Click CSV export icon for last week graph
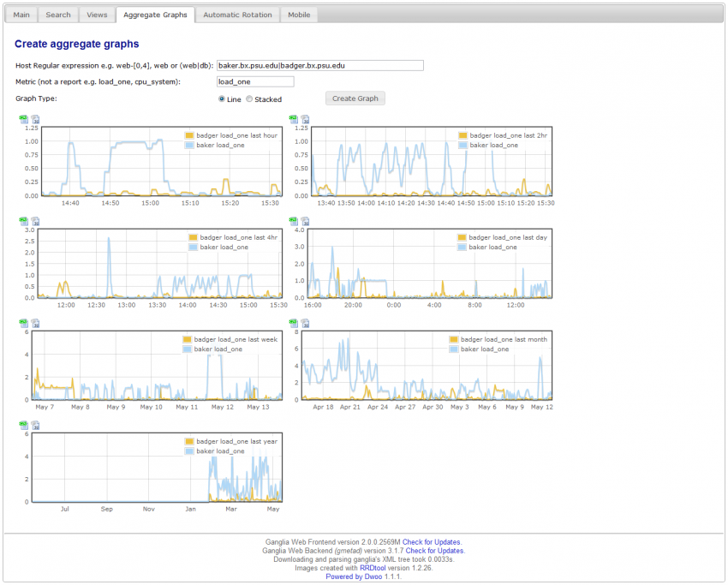 point(23,323)
